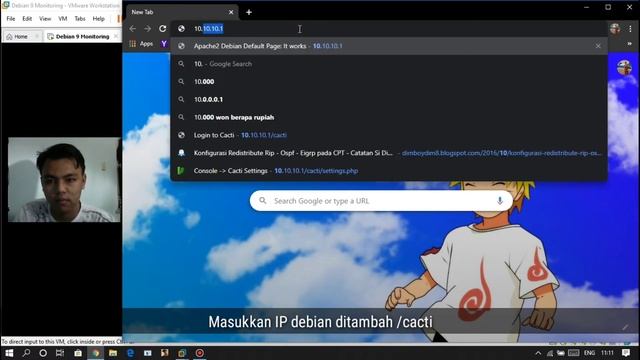Expand hidden bookmarks with double chevron
640x360 pixels.
629,44
